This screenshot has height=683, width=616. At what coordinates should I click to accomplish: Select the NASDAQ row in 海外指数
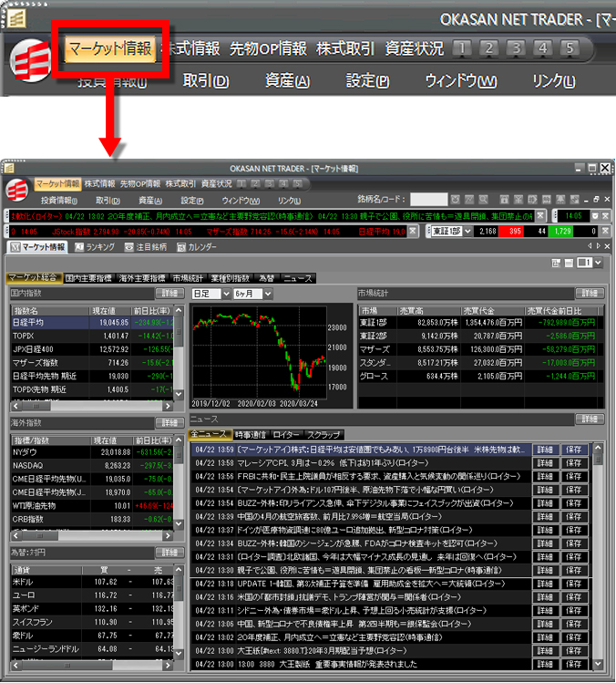pos(92,466)
